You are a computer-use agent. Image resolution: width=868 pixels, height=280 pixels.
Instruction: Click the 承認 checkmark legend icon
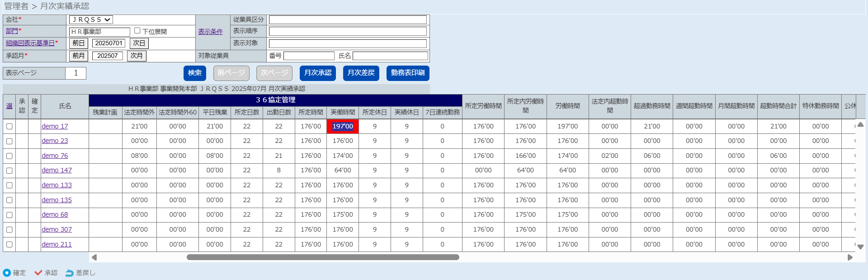[x=38, y=273]
